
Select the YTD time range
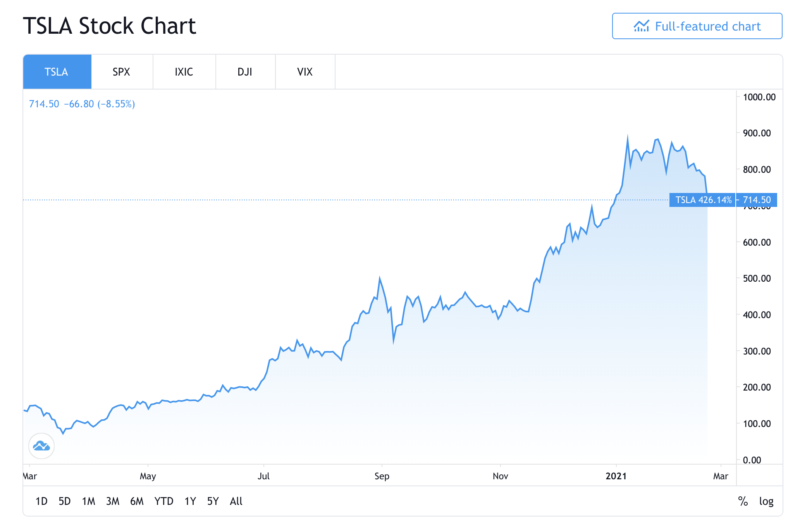pyautogui.click(x=164, y=501)
